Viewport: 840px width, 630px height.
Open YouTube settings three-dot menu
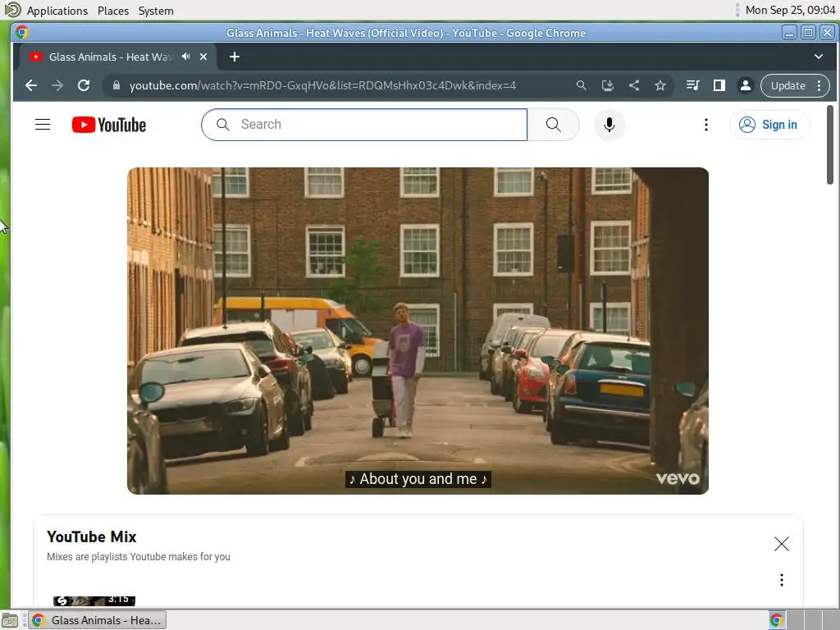click(706, 125)
